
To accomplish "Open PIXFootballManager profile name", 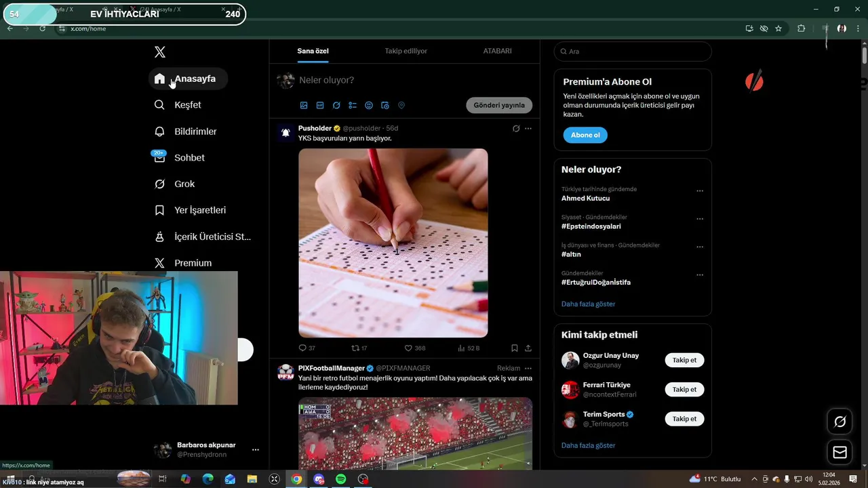I will [331, 368].
